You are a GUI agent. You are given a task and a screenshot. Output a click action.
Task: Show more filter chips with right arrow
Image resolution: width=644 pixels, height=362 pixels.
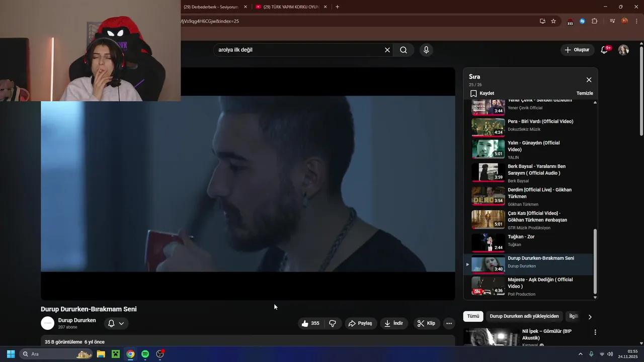tap(590, 317)
